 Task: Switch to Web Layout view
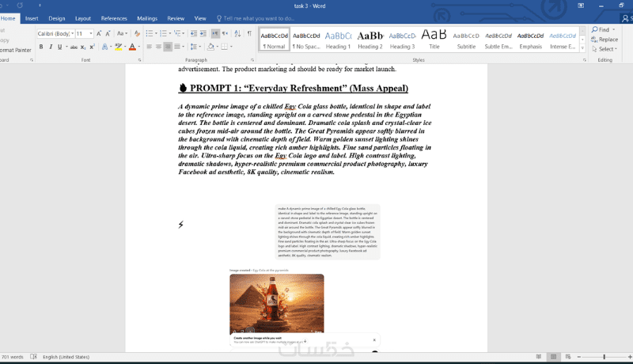pos(568,357)
